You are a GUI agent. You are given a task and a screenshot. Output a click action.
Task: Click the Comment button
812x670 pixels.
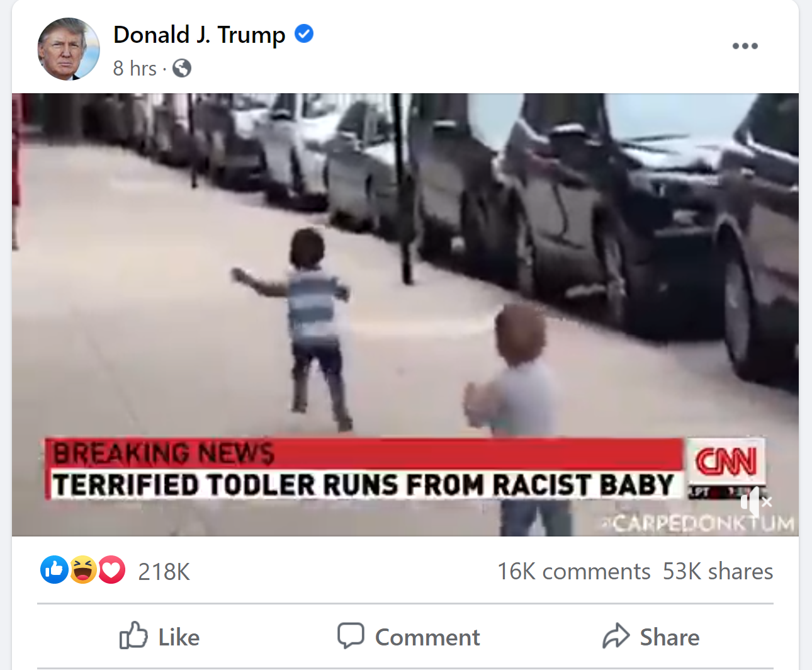coord(409,637)
